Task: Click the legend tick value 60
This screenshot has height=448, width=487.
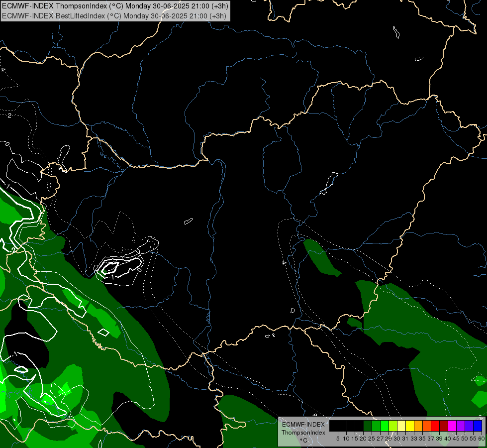Action: point(482,439)
